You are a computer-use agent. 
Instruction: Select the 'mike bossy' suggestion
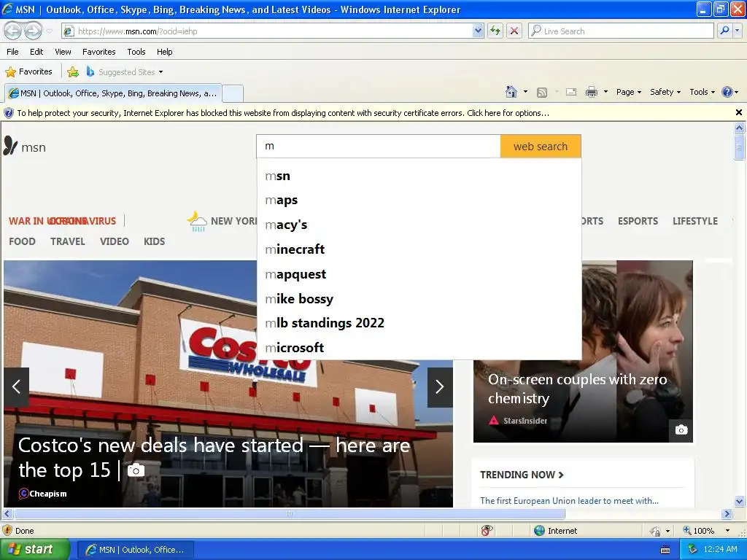pos(418,298)
